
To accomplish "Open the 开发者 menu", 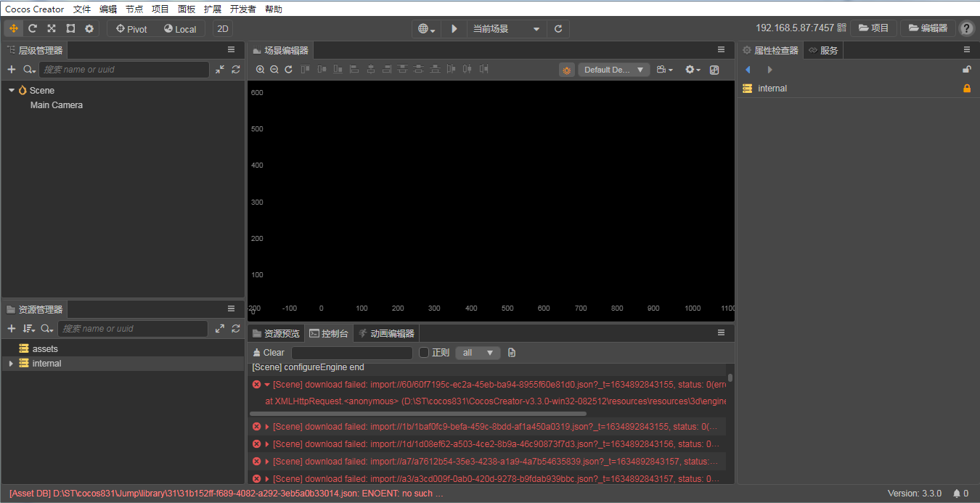I will [243, 9].
